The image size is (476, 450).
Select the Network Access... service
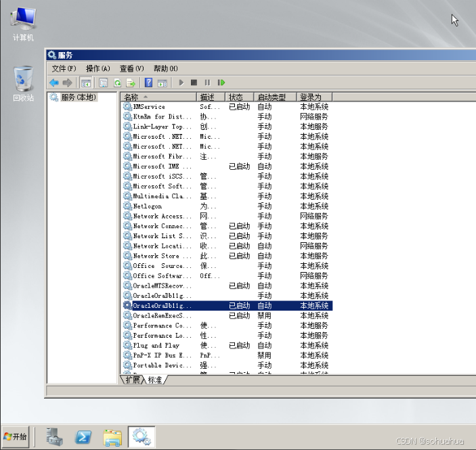(x=228, y=217)
